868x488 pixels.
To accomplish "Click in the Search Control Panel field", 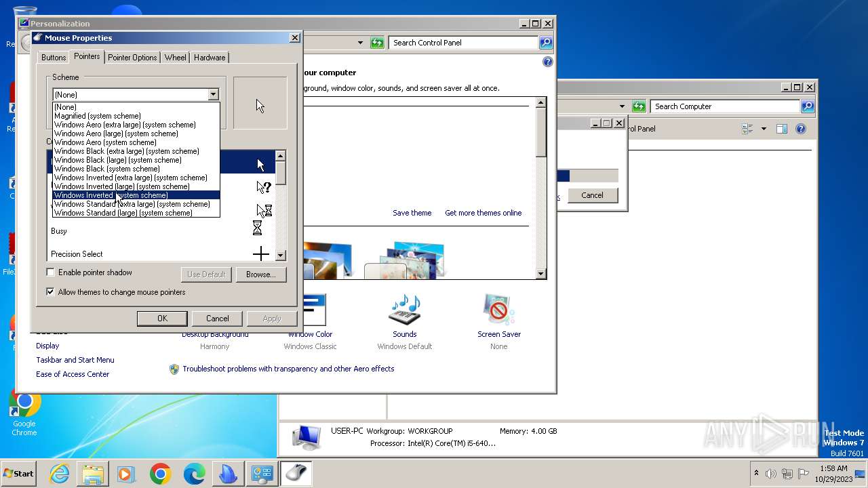I will tap(465, 43).
